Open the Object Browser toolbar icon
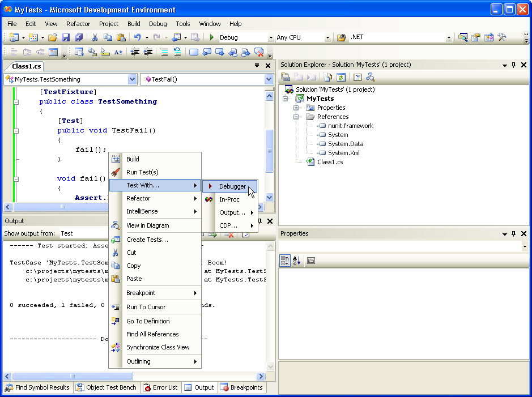Viewport: 532px width, 397px height. (489, 37)
